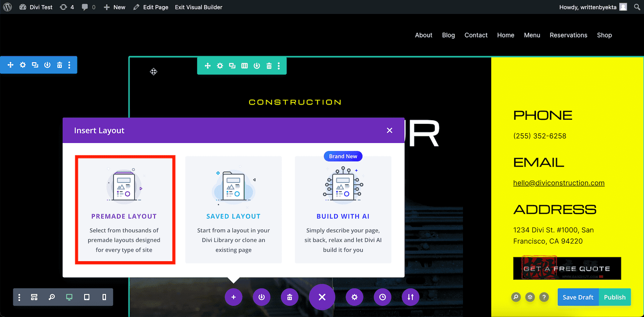The image size is (644, 317).
Task: Open the Contact nav link
Action: 476,35
